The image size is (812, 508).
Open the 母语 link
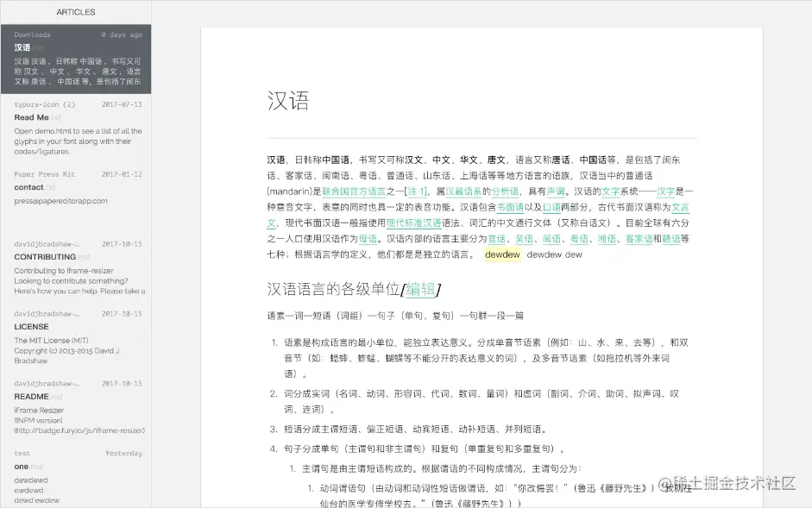pyautogui.click(x=368, y=239)
